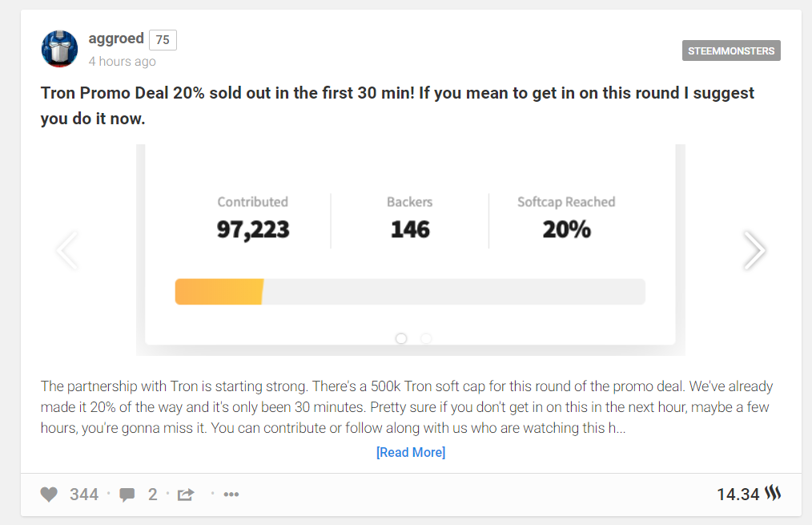Go to the previous slide with the left arrow

coord(67,250)
